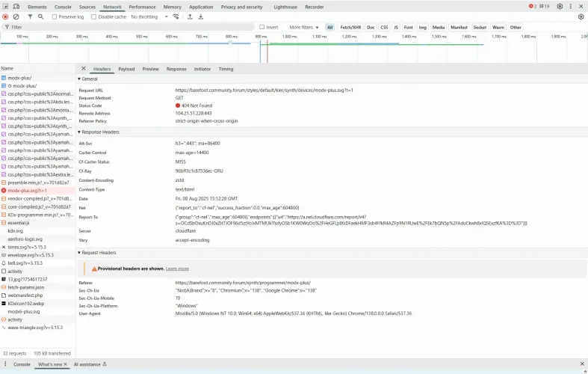Expand the More filters dropdown
This screenshot has width=588, height=374.
[303, 27]
